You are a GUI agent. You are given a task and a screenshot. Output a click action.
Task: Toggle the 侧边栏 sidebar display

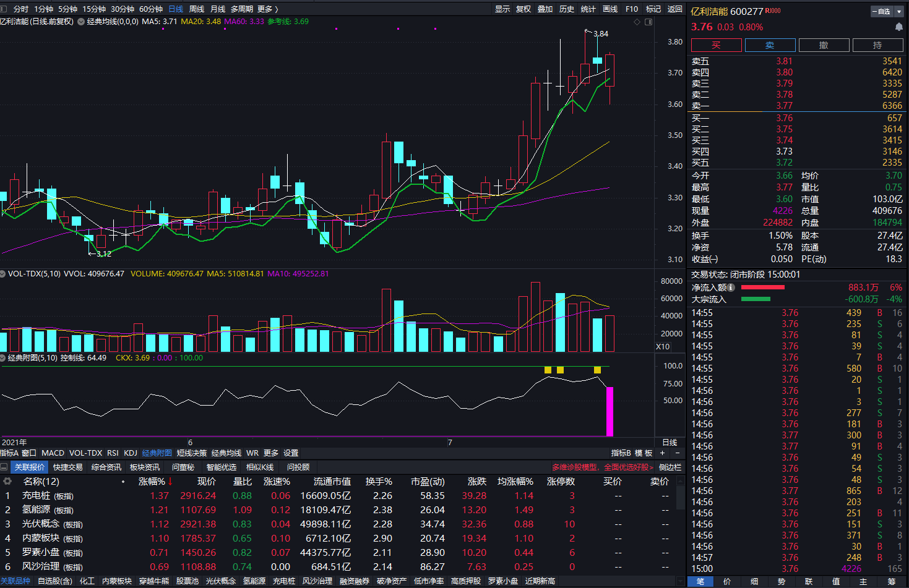tap(670, 467)
